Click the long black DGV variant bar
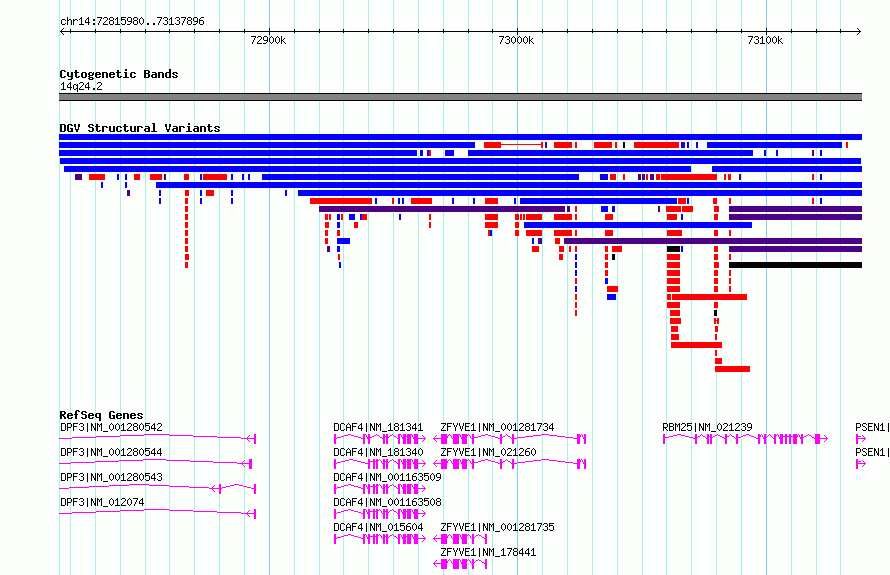Screen dimensions: 890x575 pos(795,265)
